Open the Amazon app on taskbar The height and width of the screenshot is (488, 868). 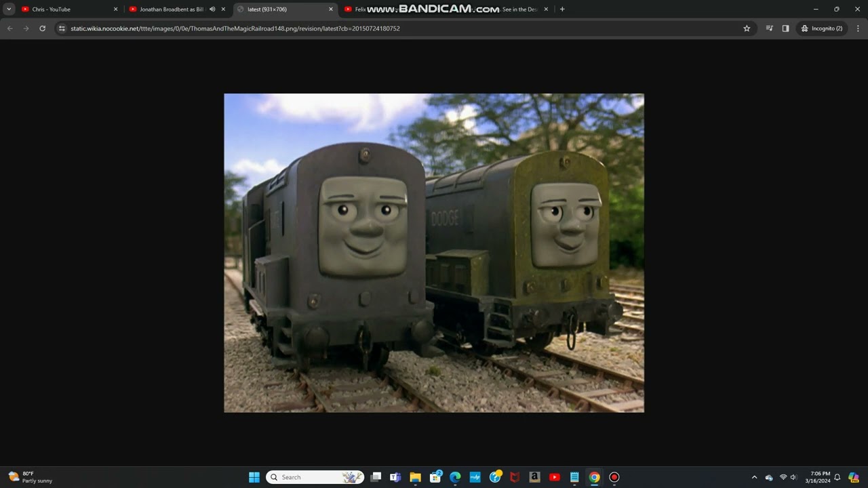534,477
